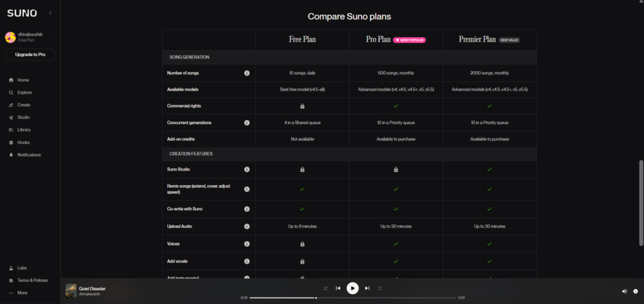Screen dimensions: 644x304
Task: Click "Up to 8 minutes" cell
Action: [x=303, y=227]
